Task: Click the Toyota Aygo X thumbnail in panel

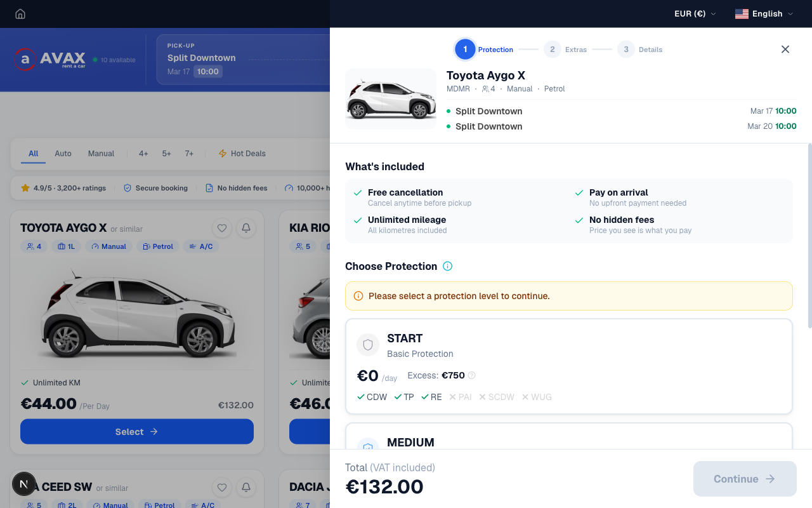Action: click(391, 99)
